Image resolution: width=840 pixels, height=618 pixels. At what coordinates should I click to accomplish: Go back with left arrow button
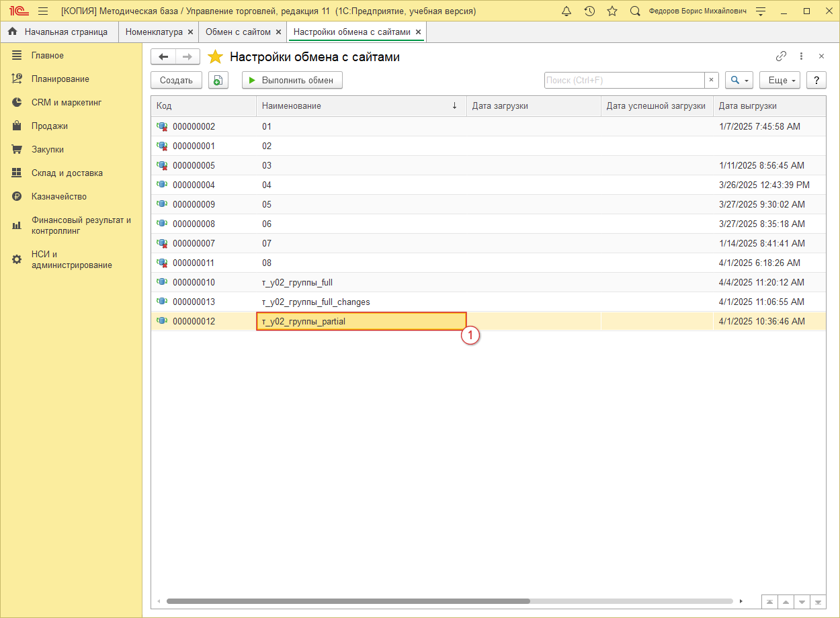point(163,57)
